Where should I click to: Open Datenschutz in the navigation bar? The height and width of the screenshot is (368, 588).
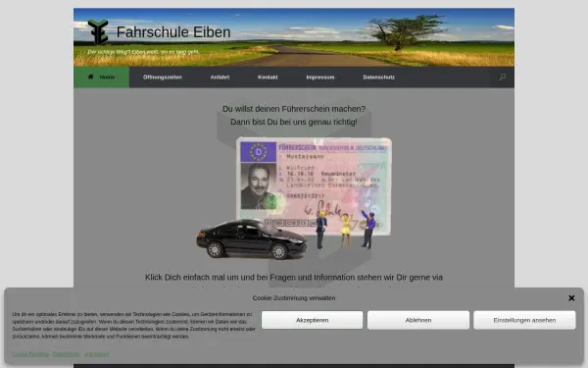click(378, 77)
